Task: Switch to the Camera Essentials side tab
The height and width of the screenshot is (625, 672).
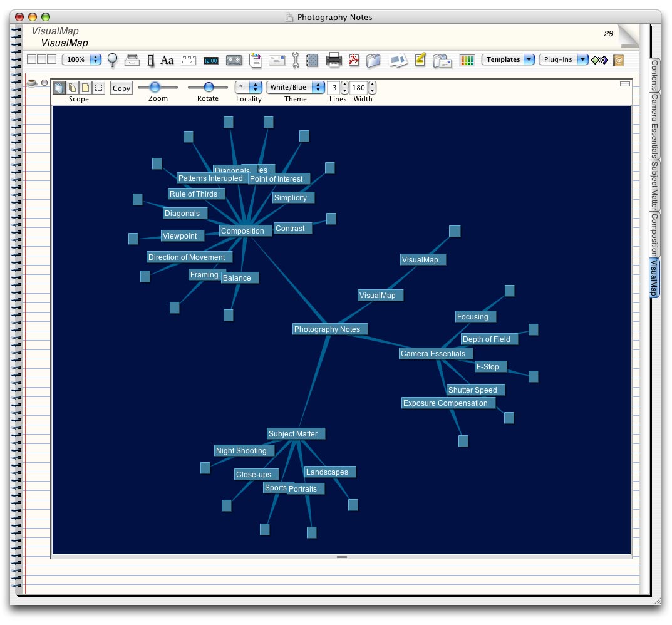Action: tap(654, 127)
